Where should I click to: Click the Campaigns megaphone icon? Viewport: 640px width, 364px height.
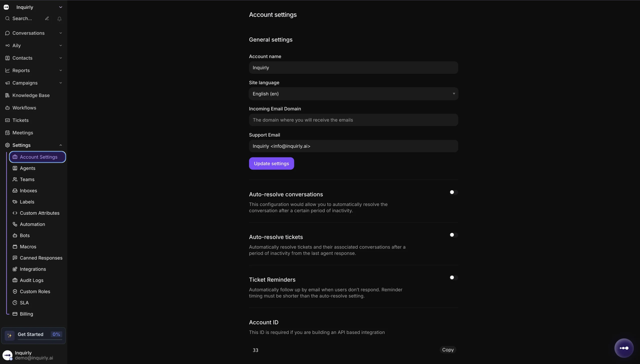[7, 83]
